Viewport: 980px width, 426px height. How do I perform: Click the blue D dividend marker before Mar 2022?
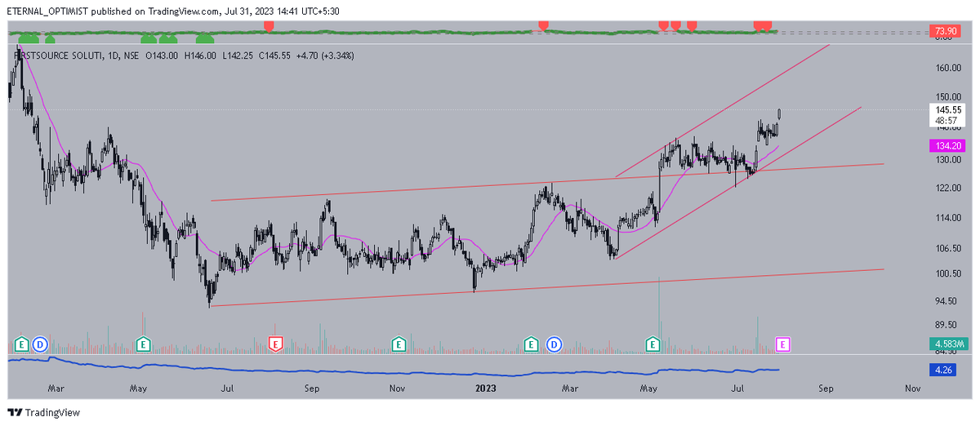tap(38, 344)
